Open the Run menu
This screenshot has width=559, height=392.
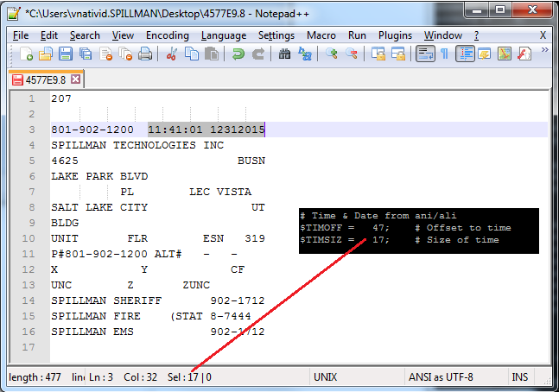tap(357, 35)
